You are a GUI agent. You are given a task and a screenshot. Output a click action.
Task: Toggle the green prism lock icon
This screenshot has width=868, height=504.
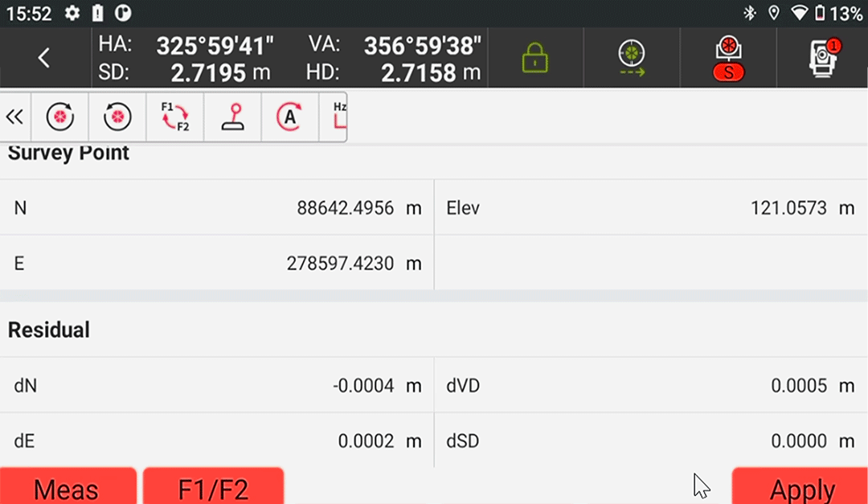coord(534,58)
